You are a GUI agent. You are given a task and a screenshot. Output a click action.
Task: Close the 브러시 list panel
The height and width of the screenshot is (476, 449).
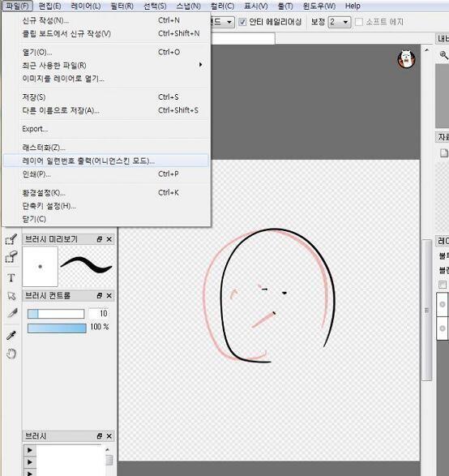[x=109, y=436]
